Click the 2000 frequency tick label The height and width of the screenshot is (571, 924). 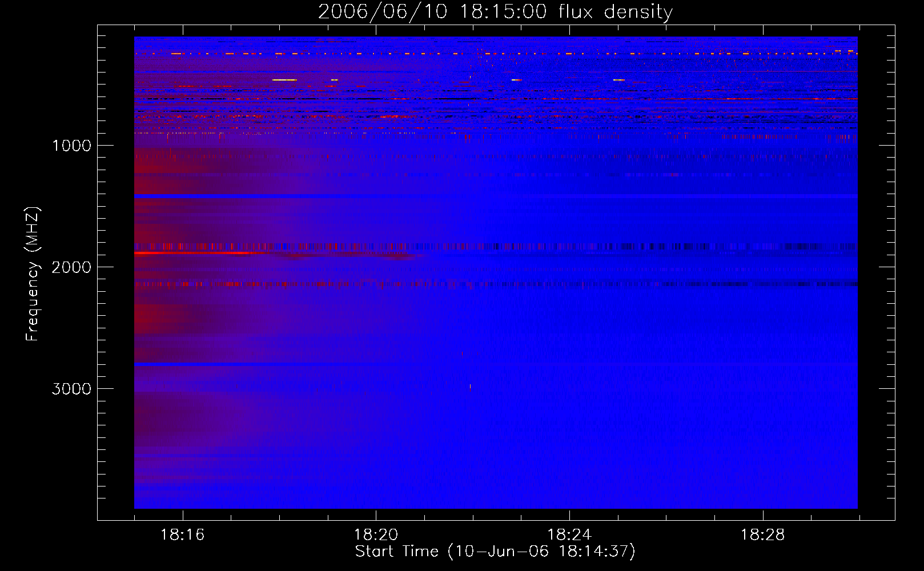71,267
